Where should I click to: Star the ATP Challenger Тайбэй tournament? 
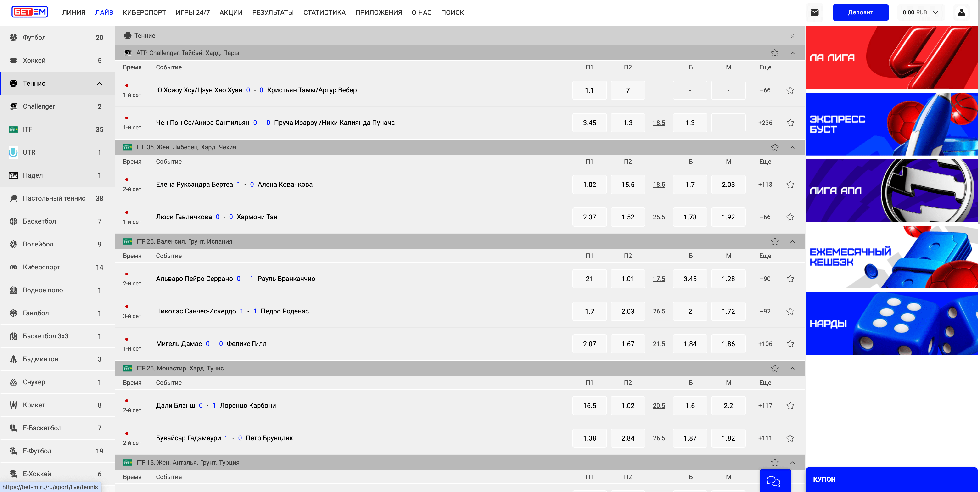click(775, 53)
